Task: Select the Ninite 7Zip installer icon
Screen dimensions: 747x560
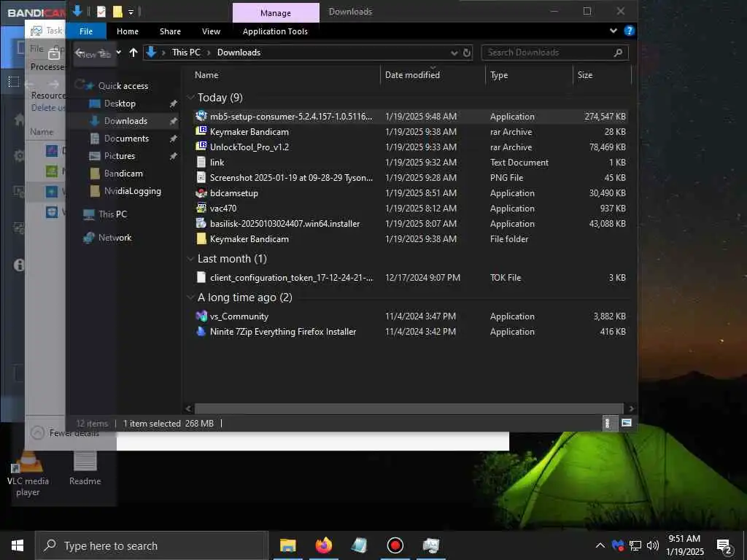Action: tap(201, 332)
